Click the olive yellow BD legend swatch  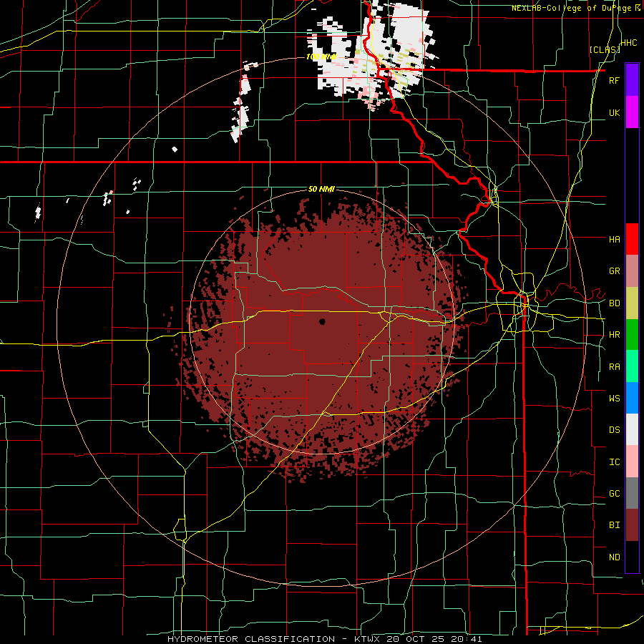tap(632, 303)
